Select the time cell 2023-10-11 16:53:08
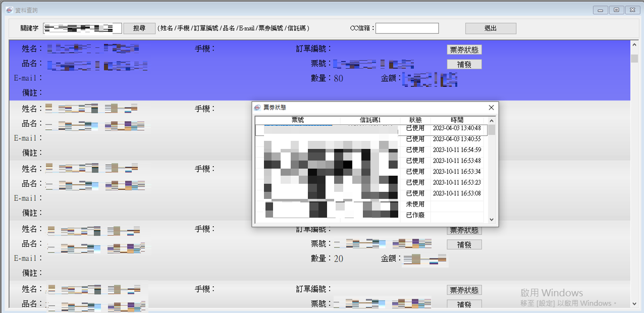Image resolution: width=644 pixels, height=313 pixels. tap(457, 193)
